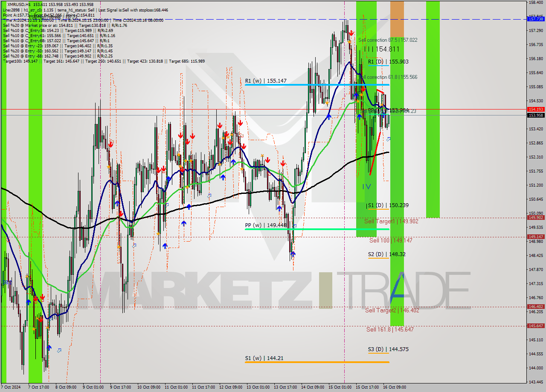
Task: Click the 'Sell correction 87.5 | 157.022' label
Action: [388, 40]
